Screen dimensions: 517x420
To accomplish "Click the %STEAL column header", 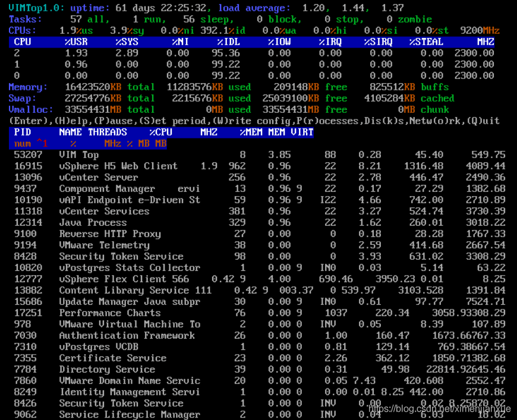I will coord(426,42).
